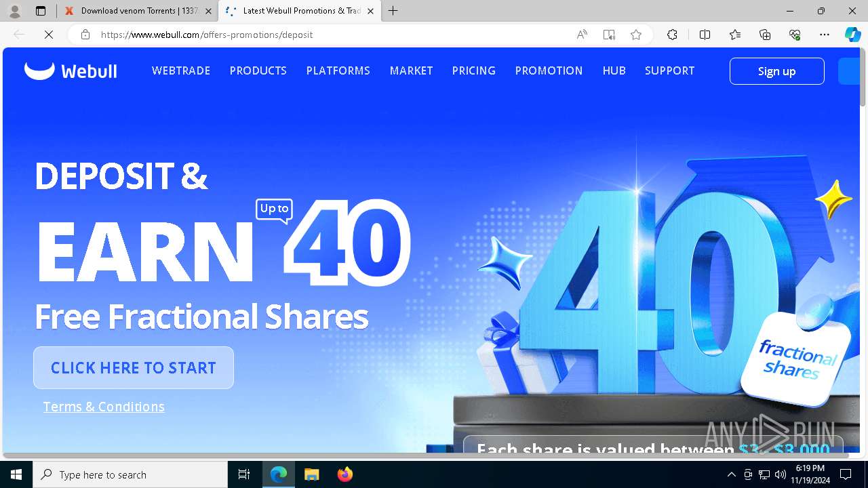
Task: Add this page to favorites
Action: (636, 35)
